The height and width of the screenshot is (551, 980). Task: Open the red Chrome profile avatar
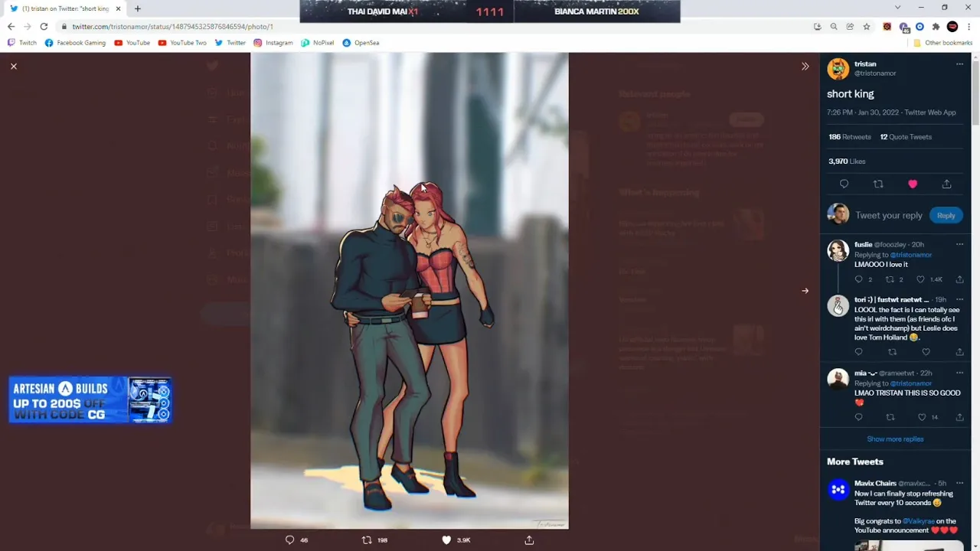tap(952, 27)
